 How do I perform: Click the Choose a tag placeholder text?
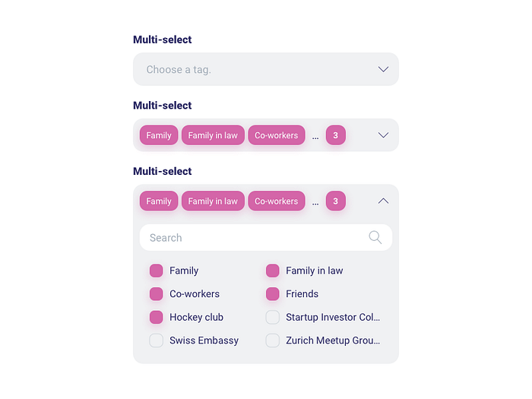click(x=179, y=70)
